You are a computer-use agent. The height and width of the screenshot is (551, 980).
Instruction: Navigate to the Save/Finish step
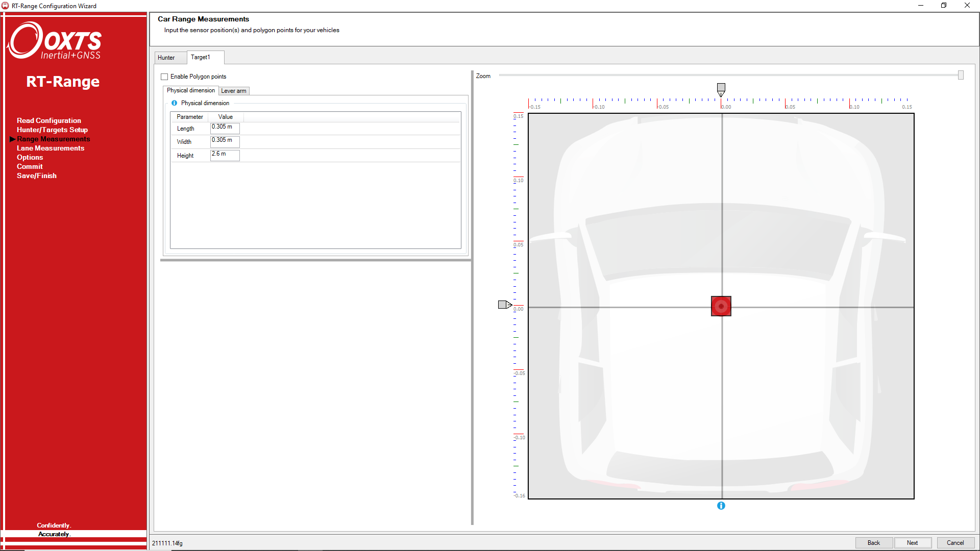[x=36, y=176]
